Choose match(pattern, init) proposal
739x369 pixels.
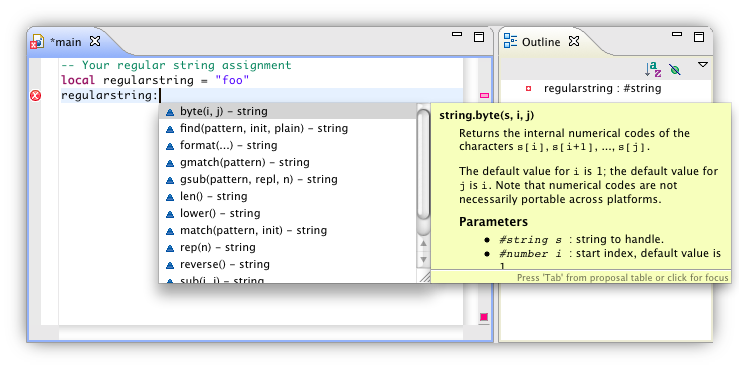pos(288,230)
